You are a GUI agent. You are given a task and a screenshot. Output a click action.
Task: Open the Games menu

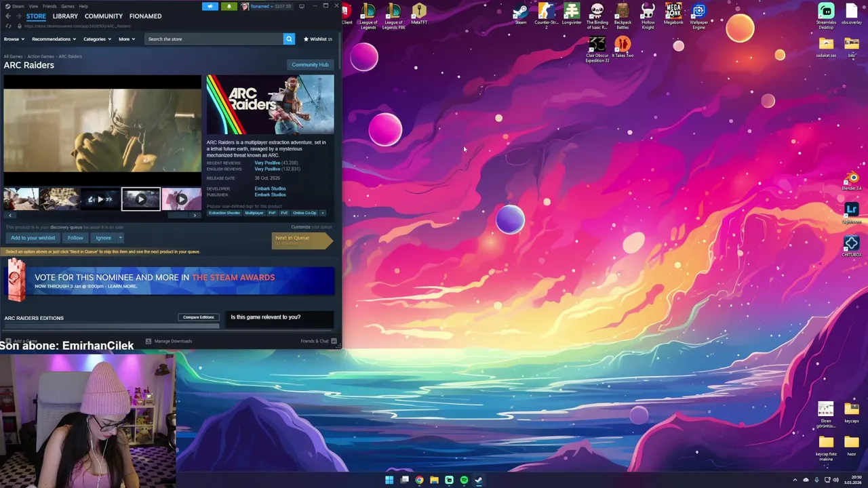tap(68, 6)
